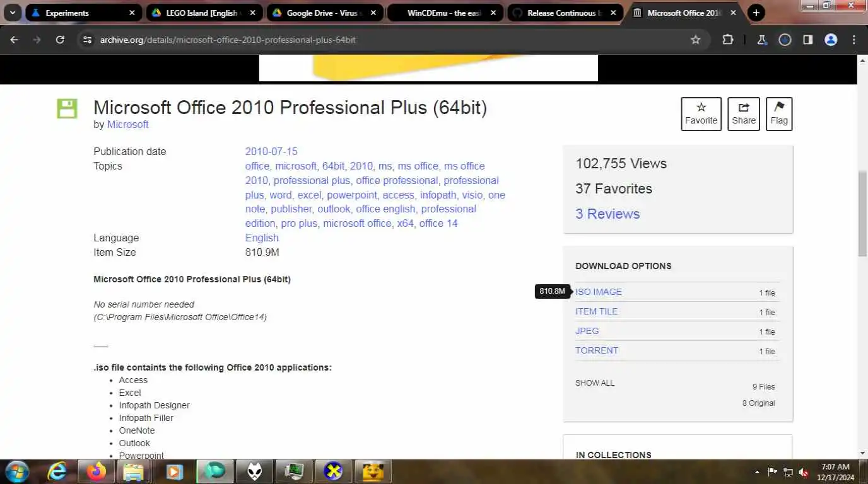Share this archive item
Image resolution: width=868 pixels, height=484 pixels.
[744, 114]
